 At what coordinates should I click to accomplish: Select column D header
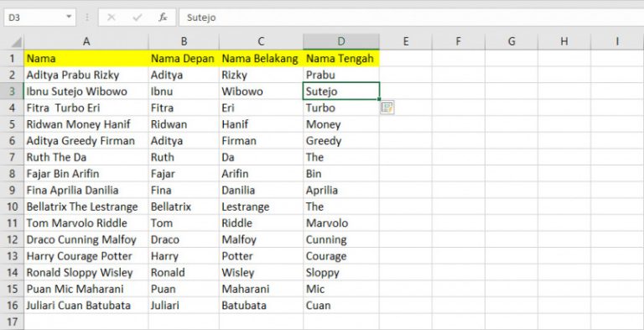pos(341,41)
